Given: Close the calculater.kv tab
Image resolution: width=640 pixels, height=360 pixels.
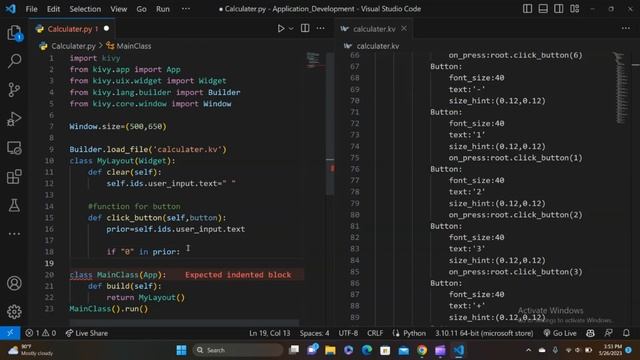Looking at the screenshot, I should click(x=404, y=29).
